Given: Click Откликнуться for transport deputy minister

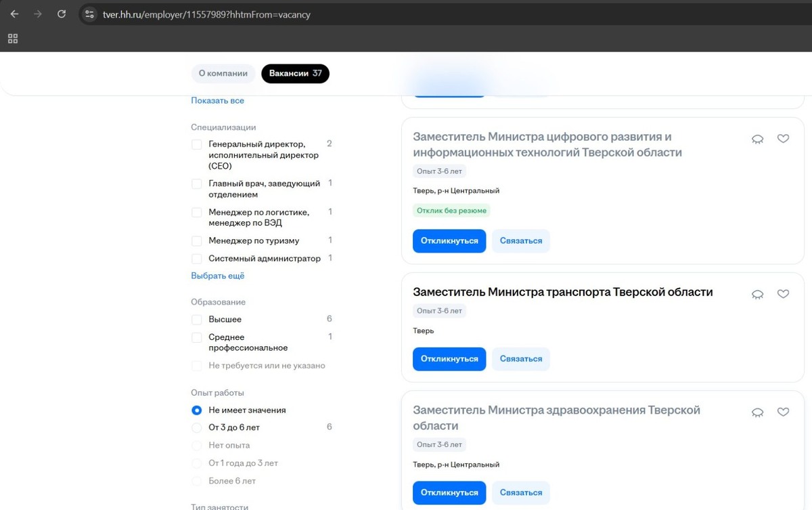Looking at the screenshot, I should (x=449, y=359).
